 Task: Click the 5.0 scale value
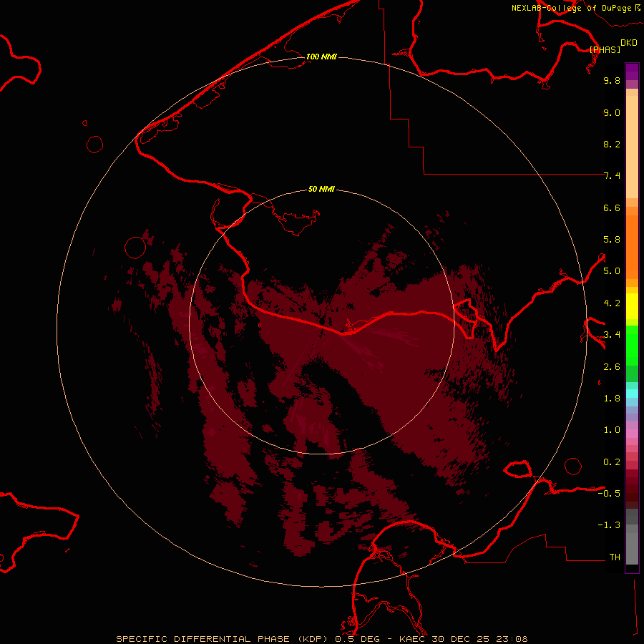coord(612,271)
